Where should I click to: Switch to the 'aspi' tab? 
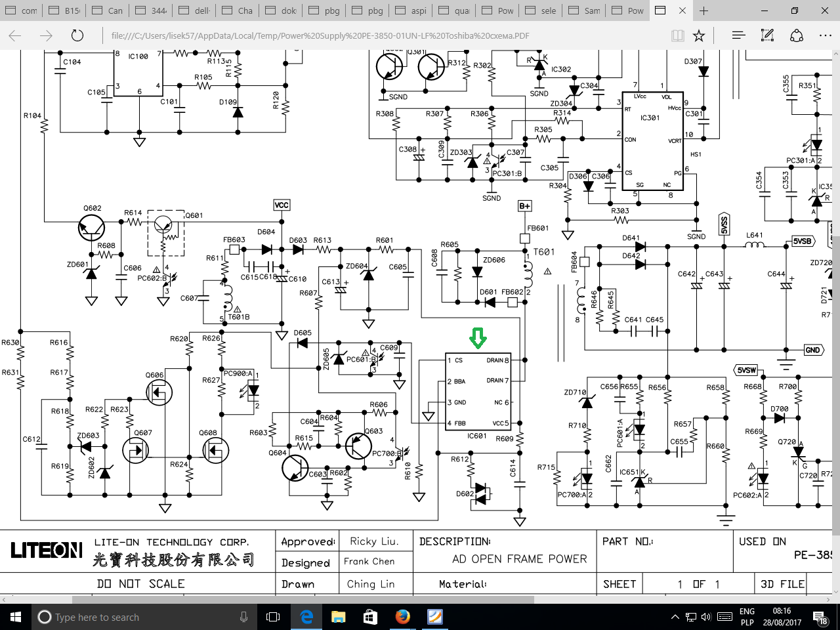click(x=411, y=10)
